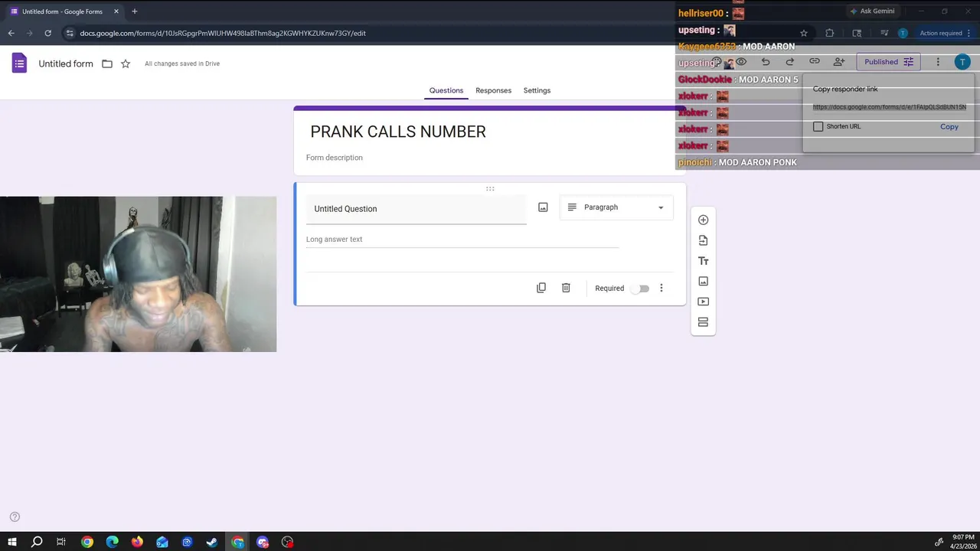Screen dimensions: 980x551
Task: Edit the Untitled Question field
Action: tap(416, 209)
